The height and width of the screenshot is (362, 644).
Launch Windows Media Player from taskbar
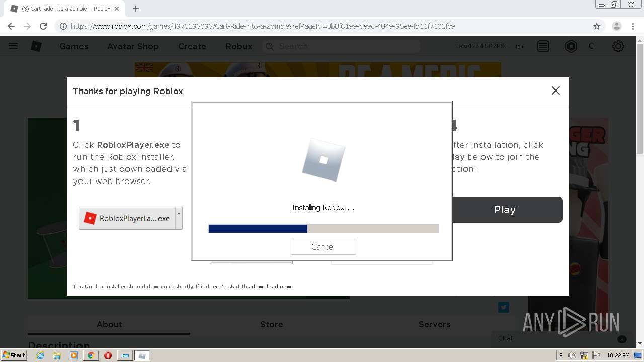[x=74, y=355]
